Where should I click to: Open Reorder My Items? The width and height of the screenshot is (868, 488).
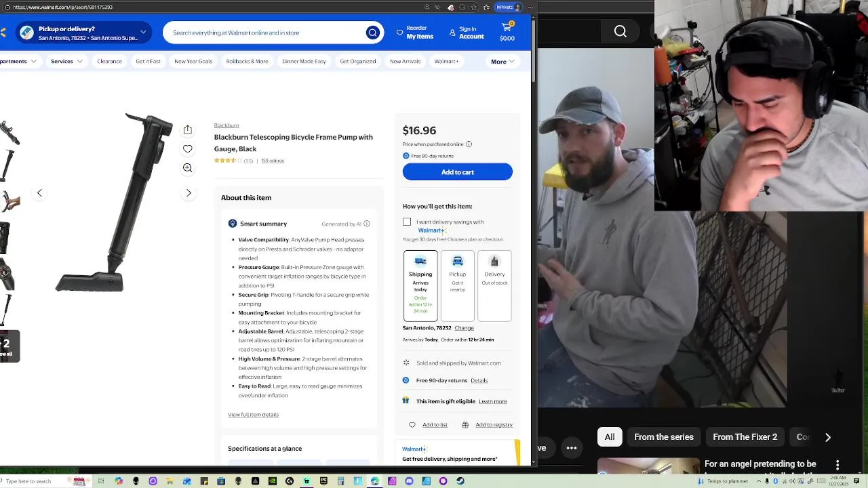pyautogui.click(x=415, y=33)
